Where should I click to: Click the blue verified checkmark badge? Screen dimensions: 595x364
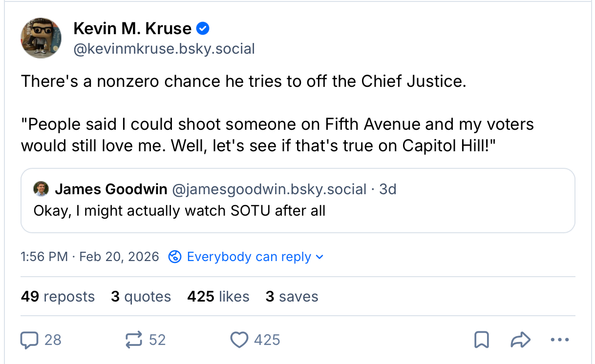click(203, 29)
